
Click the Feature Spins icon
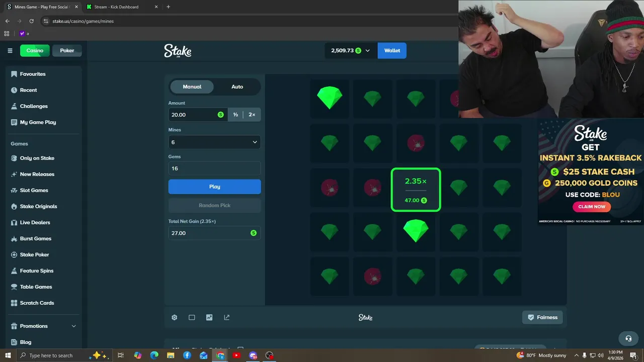pos(14,270)
